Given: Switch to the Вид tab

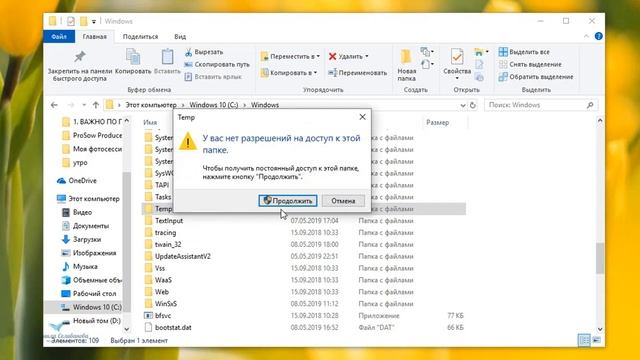Looking at the screenshot, I should 180,36.
